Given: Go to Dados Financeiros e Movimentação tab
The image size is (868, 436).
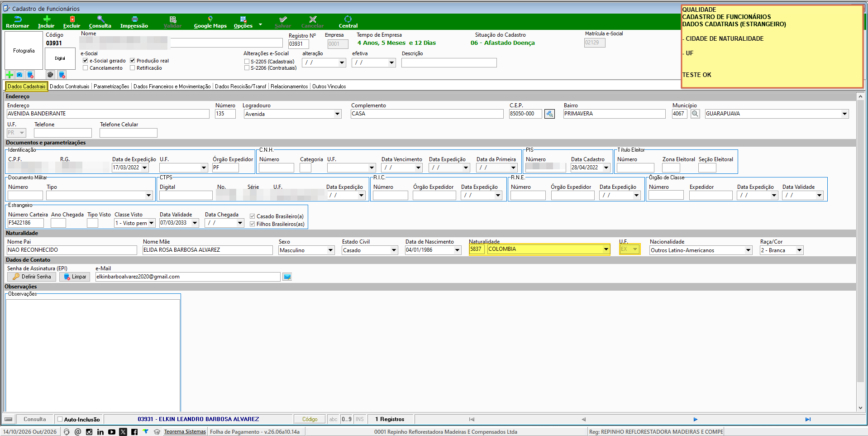Looking at the screenshot, I should click(x=172, y=86).
